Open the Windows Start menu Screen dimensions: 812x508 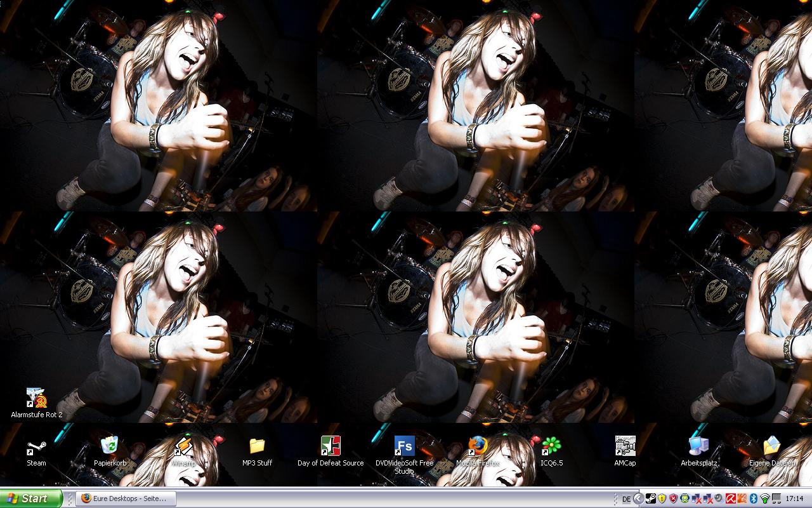pyautogui.click(x=31, y=498)
